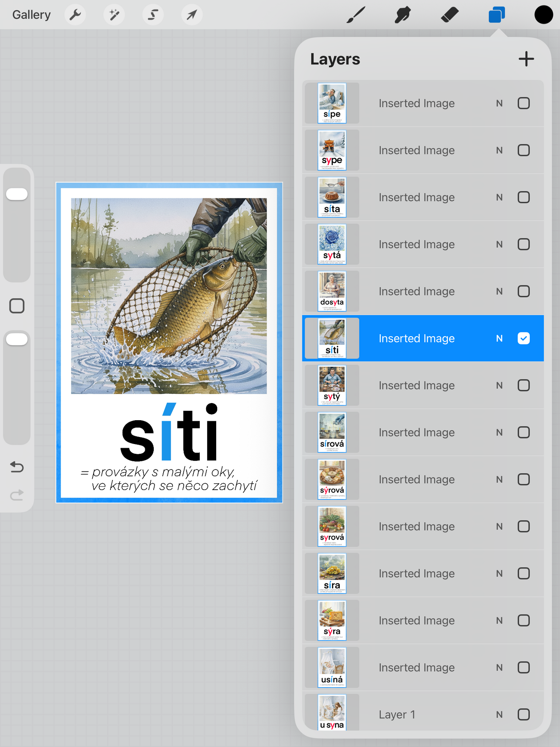This screenshot has height=747, width=560.
Task: Select the Eraser tool
Action: [x=449, y=15]
